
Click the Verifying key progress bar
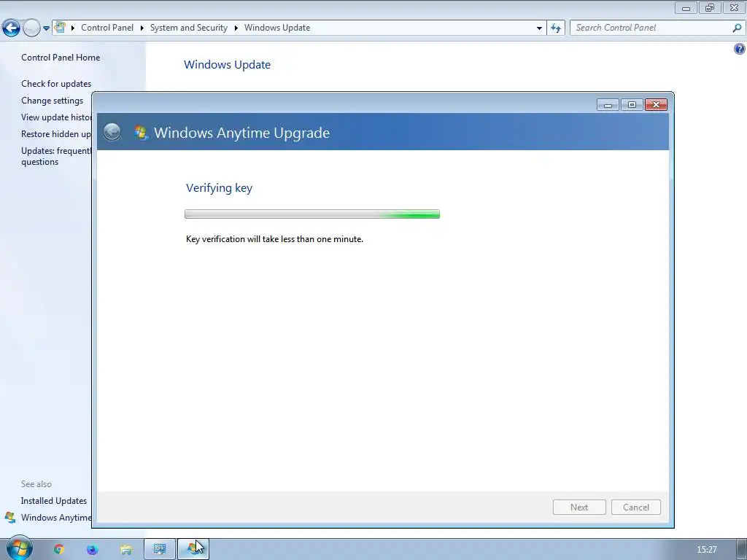[312, 214]
